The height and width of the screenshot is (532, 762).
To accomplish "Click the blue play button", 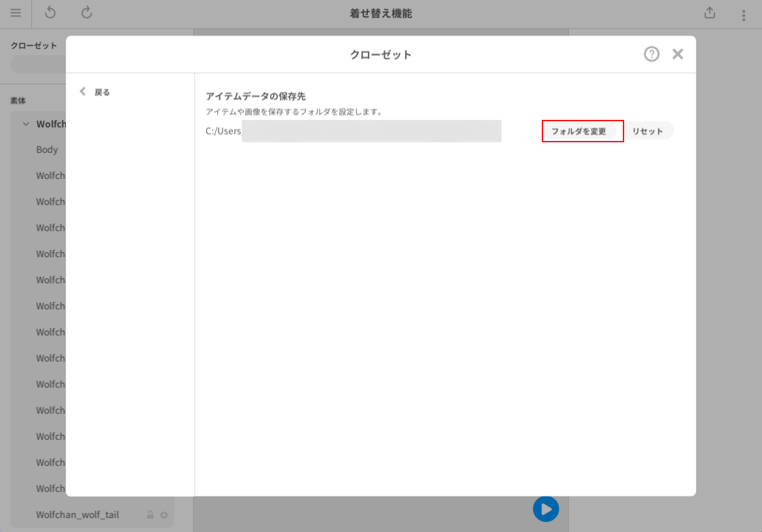I will [x=546, y=509].
